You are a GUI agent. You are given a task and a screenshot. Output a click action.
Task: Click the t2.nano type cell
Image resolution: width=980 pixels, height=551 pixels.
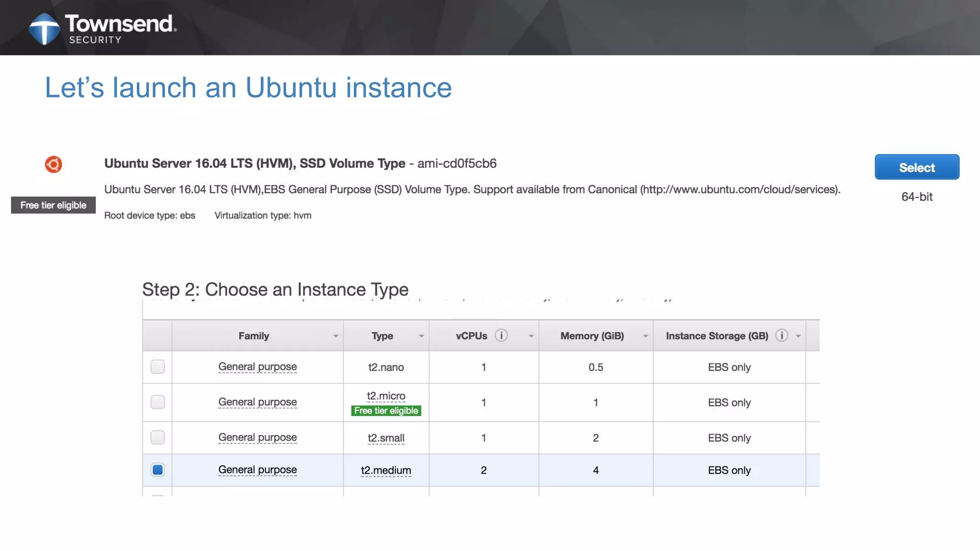pos(386,367)
